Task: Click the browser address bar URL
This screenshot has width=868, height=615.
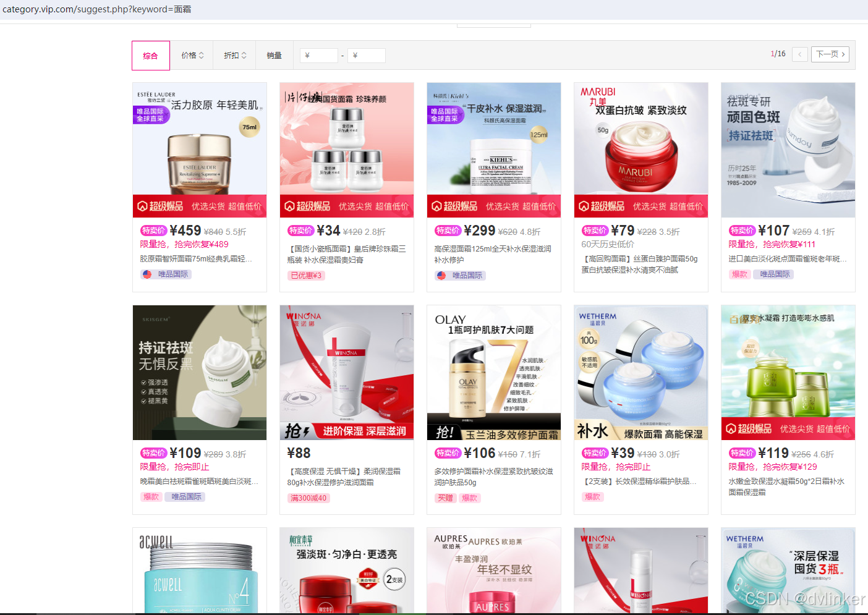Action: (x=97, y=9)
